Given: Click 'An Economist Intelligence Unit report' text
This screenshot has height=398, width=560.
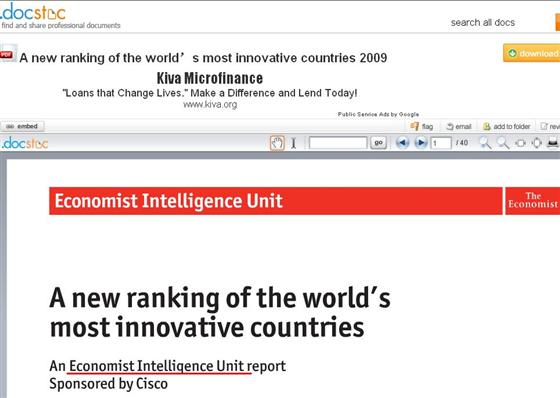Looking at the screenshot, I should tap(168, 366).
